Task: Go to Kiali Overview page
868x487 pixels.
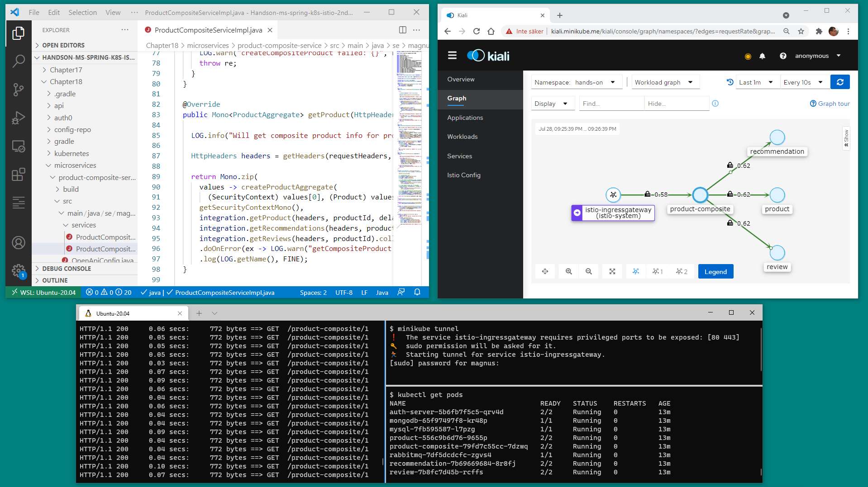Action: (x=461, y=79)
